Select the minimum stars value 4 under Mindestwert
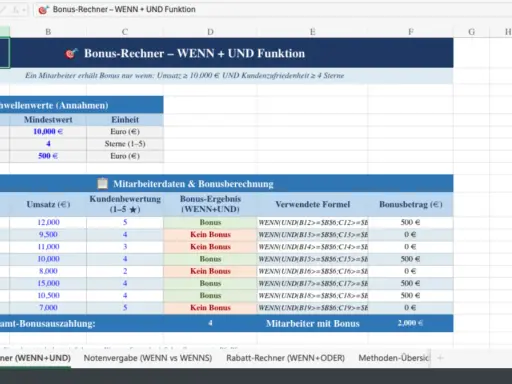The width and height of the screenshot is (512, 384). [x=48, y=144]
